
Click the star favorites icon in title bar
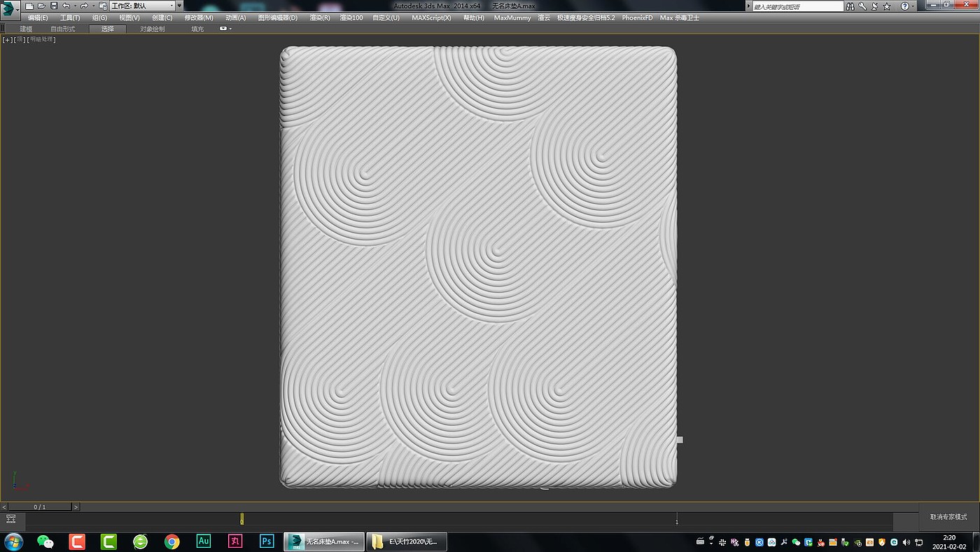[x=887, y=6]
